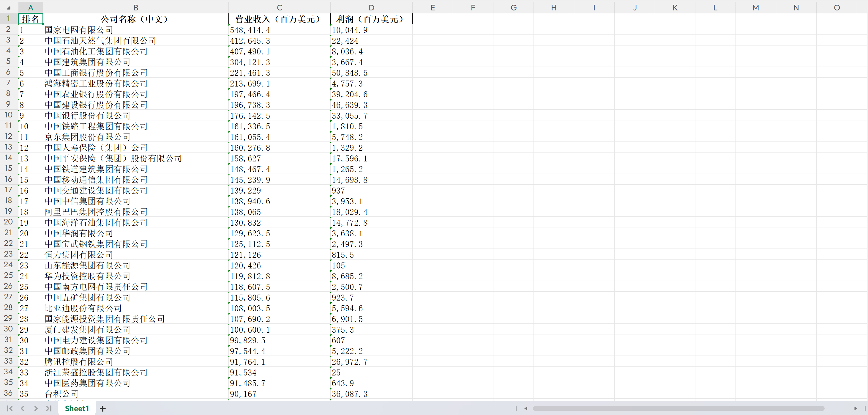
Task: Select column C header
Action: 279,7
